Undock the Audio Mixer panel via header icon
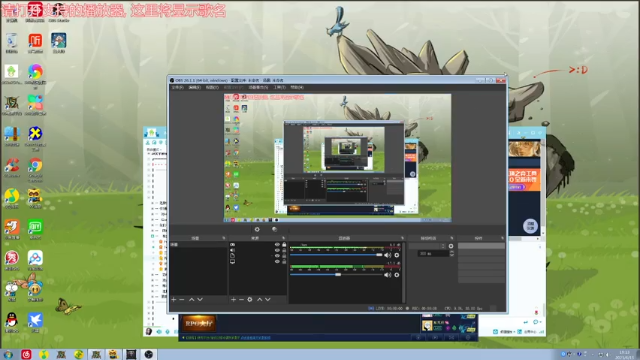This screenshot has width=640, height=360. click(402, 238)
